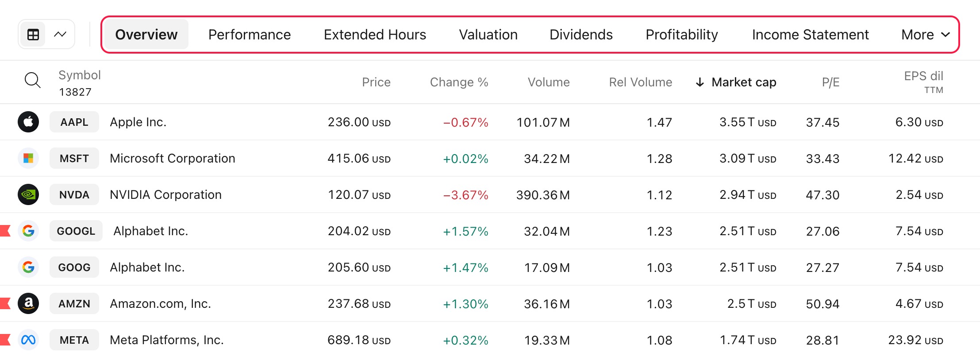Viewport: 980px width, 357px height.
Task: Select the Overview tab
Action: [x=146, y=35]
